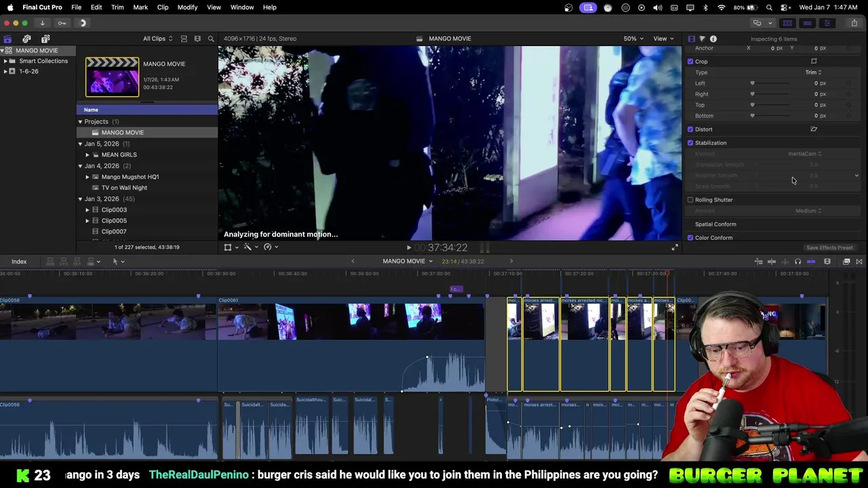Uncheck Color Conform checkbox
Screen dimensions: 868x488
690,238
